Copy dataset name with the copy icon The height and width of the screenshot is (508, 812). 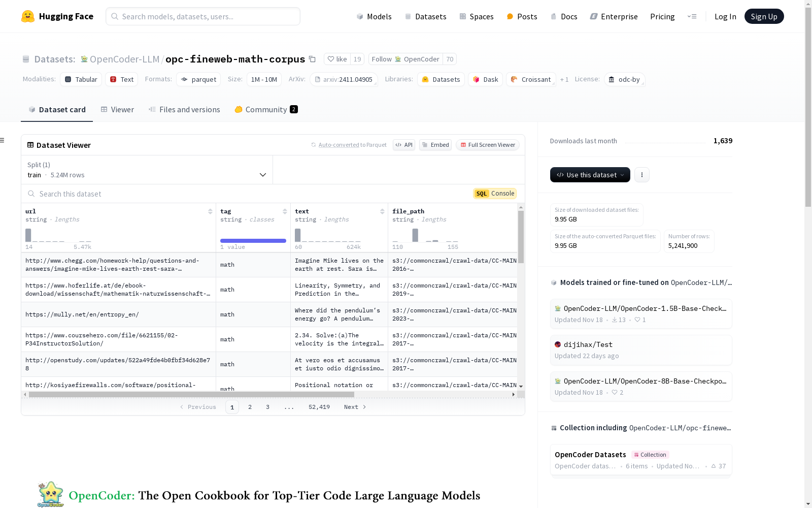coord(313,59)
